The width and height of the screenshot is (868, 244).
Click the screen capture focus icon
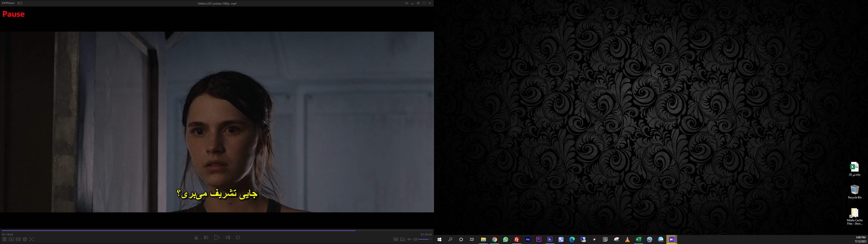click(32, 239)
